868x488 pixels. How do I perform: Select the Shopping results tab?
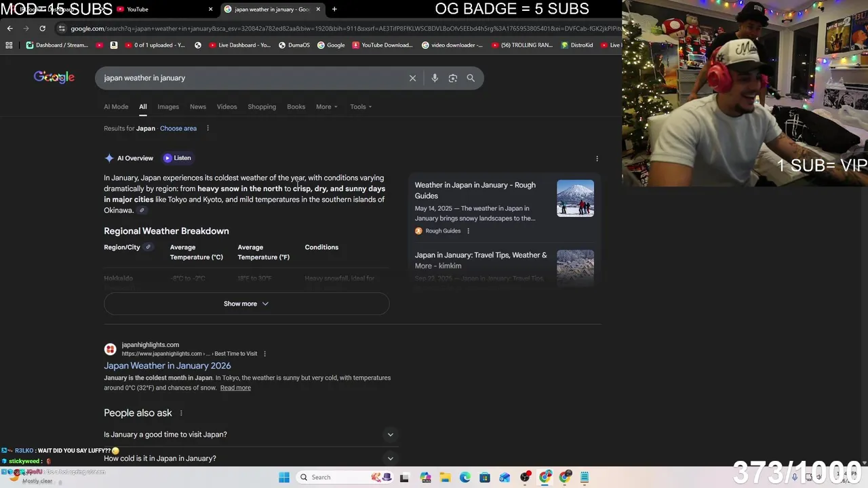click(x=262, y=106)
